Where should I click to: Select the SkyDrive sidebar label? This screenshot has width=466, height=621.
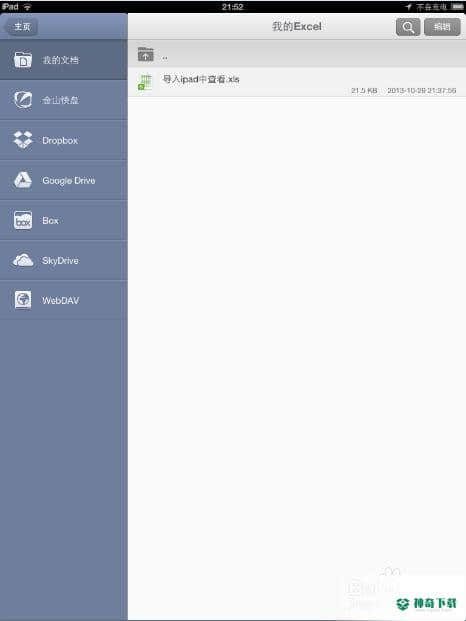point(60,261)
